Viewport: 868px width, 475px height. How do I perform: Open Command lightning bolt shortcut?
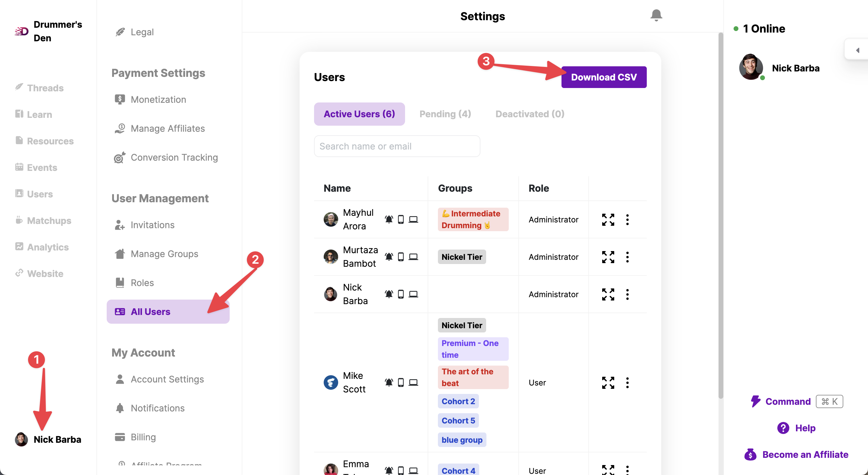[755, 401]
